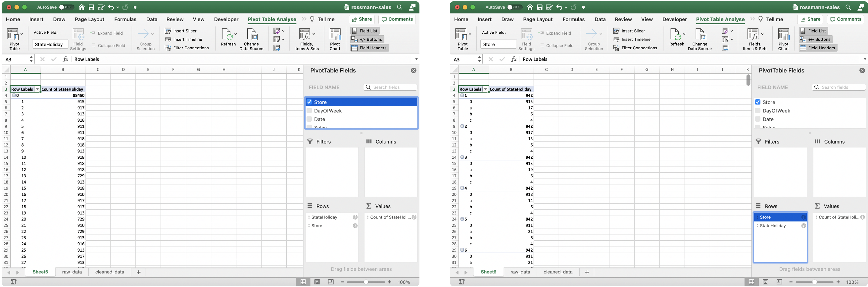The image size is (868, 287).
Task: Toggle Field List button in right window
Action: click(x=813, y=31)
